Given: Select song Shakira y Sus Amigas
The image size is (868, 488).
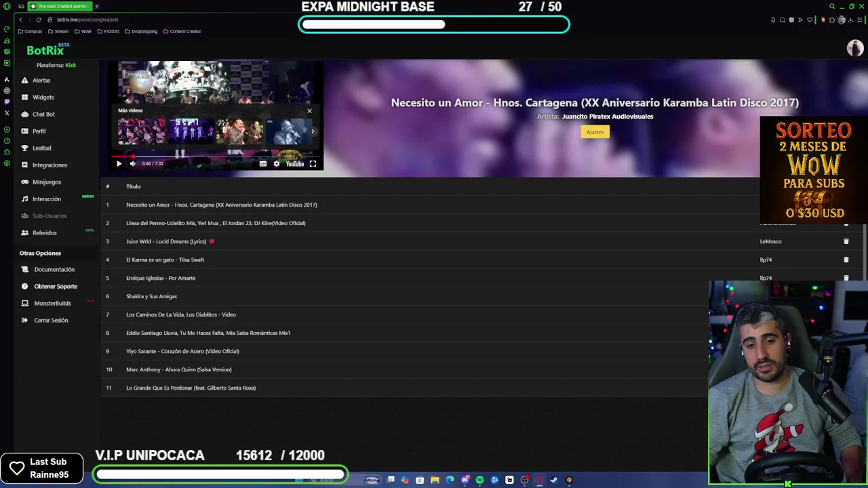Looking at the screenshot, I should point(151,296).
